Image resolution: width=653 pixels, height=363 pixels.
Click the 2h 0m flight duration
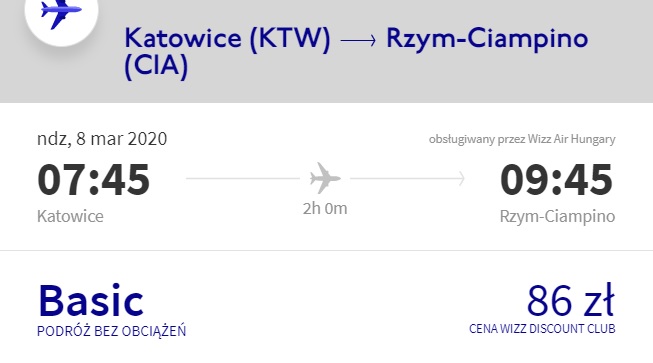coord(325,208)
